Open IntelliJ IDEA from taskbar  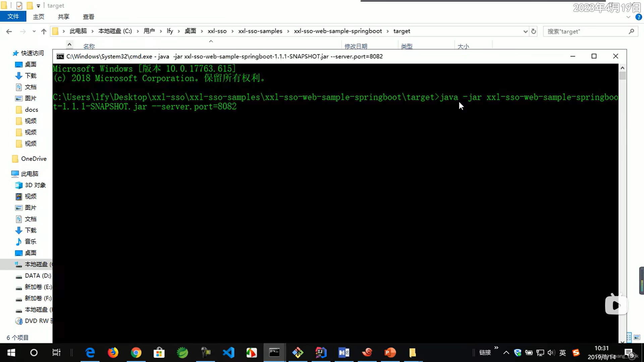tap(321, 353)
